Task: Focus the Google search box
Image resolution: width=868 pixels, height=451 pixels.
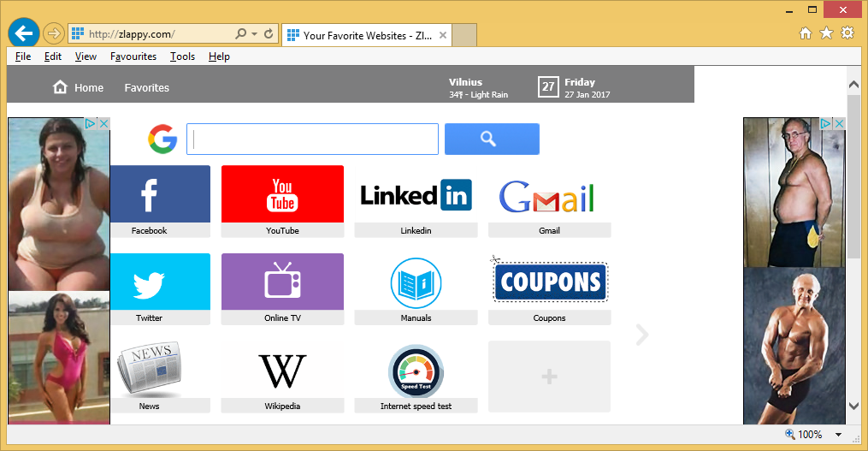Action: (312, 139)
